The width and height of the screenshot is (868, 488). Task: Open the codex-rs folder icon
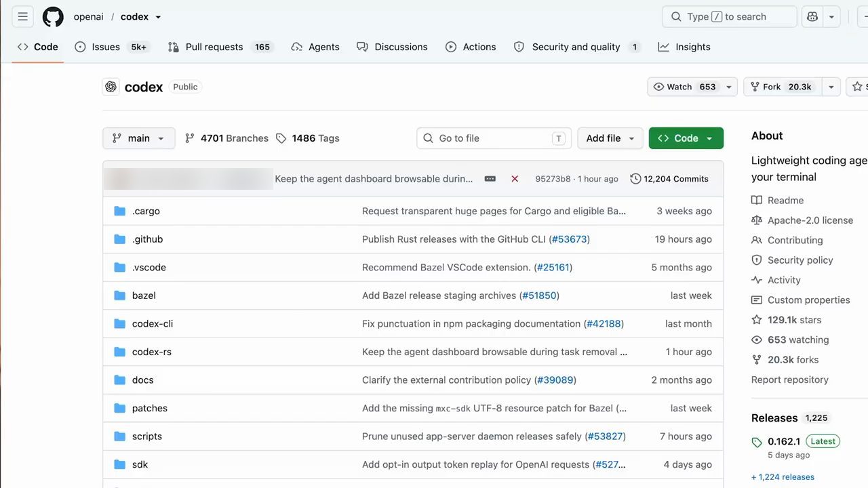[120, 352]
